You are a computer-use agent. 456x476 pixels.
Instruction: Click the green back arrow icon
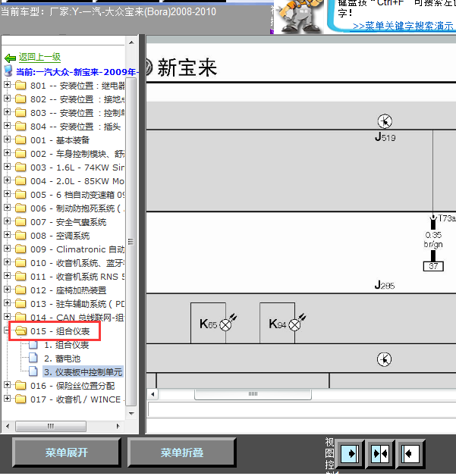[x=10, y=58]
